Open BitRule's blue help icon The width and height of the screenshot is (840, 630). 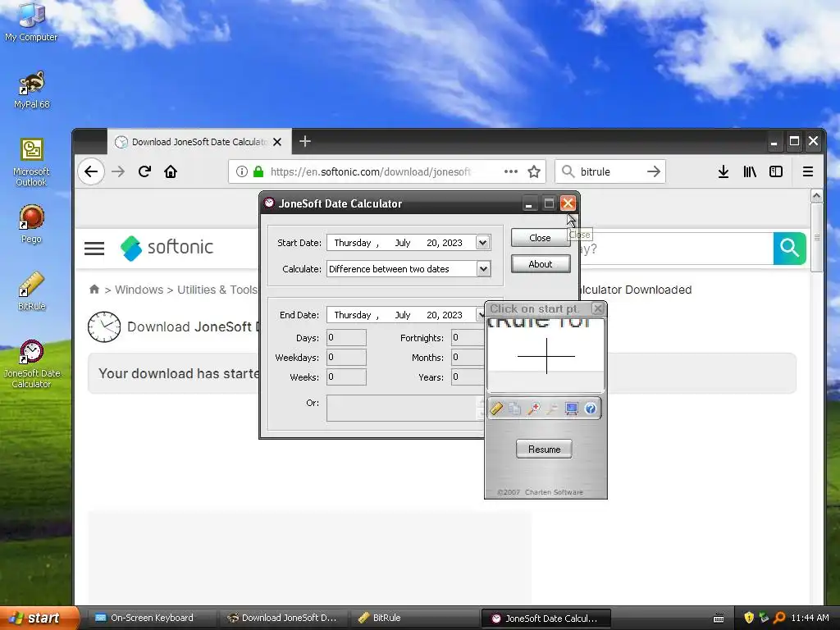point(591,409)
